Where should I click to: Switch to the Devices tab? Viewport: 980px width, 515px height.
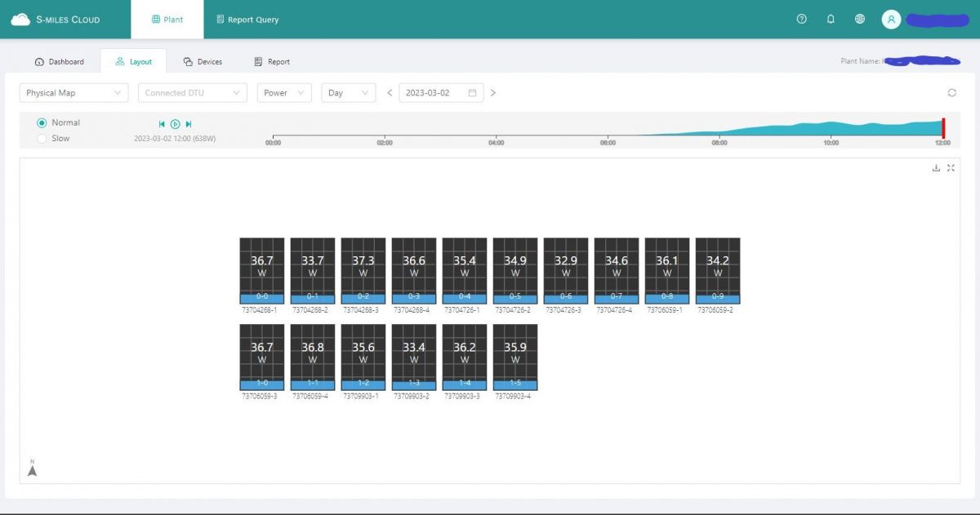[203, 62]
